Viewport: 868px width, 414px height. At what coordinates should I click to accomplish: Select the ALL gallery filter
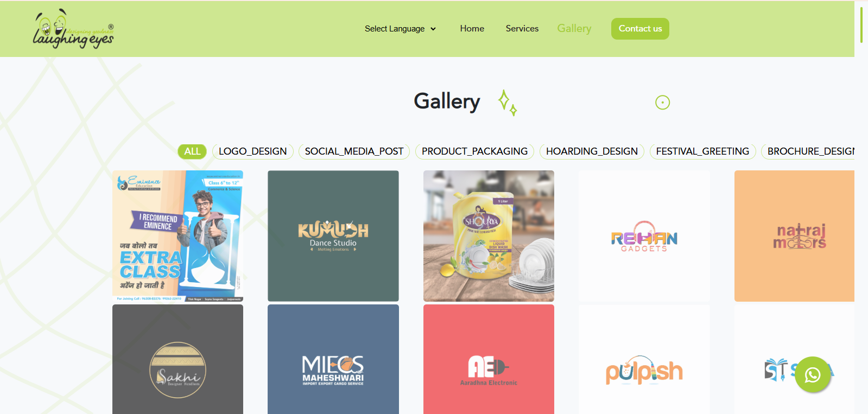(x=192, y=151)
